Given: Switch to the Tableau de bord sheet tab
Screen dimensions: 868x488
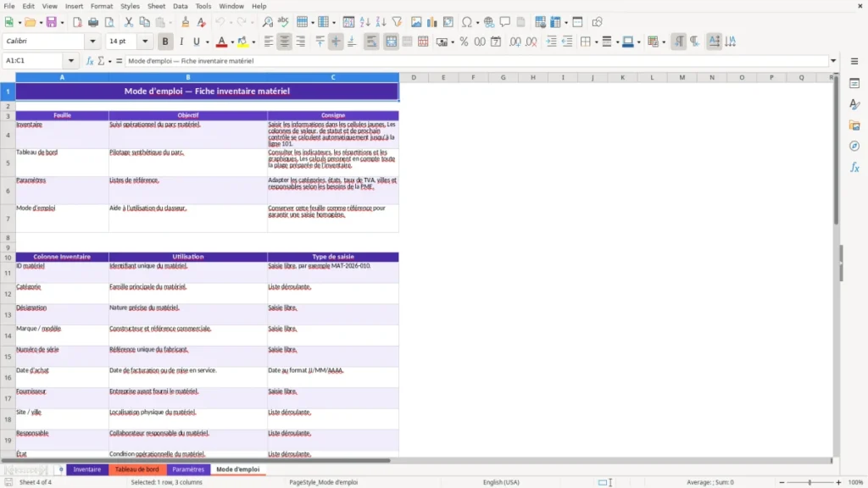Looking at the screenshot, I should (x=136, y=469).
